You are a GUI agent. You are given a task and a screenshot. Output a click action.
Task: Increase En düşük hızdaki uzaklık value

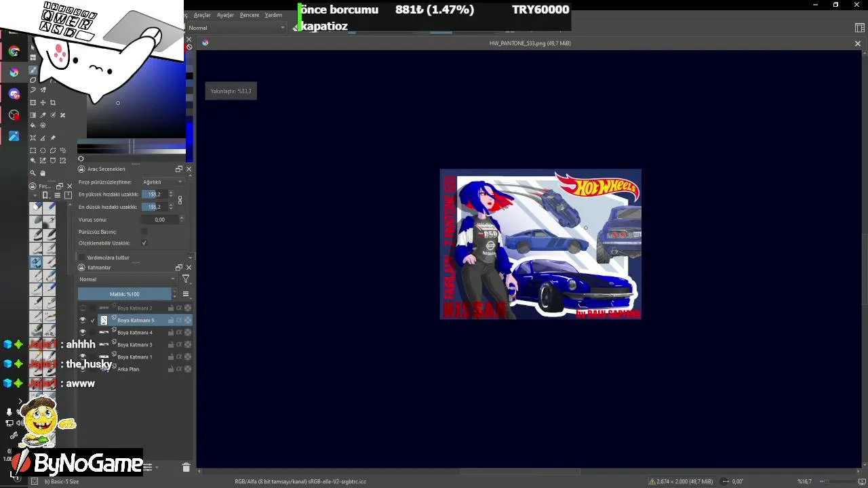(x=171, y=205)
